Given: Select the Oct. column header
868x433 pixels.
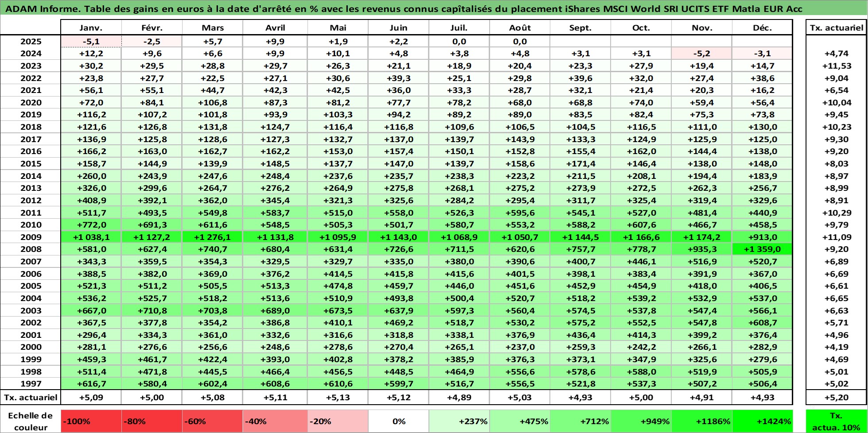Looking at the screenshot, I should 641,27.
